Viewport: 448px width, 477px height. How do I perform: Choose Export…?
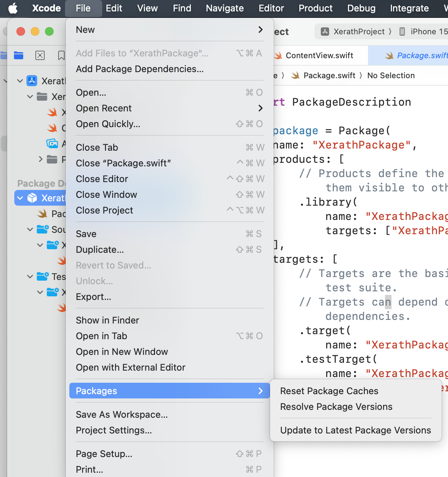click(170, 297)
